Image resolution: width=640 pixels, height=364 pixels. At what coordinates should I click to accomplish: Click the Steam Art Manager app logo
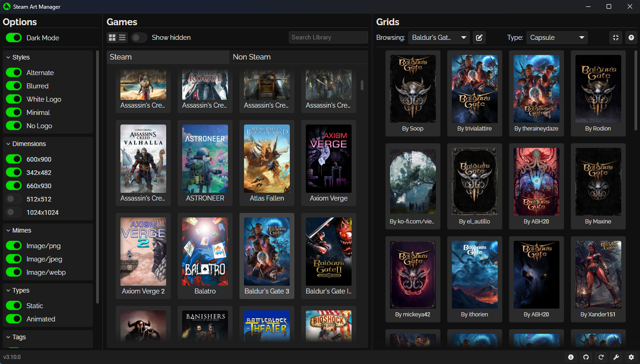click(7, 7)
